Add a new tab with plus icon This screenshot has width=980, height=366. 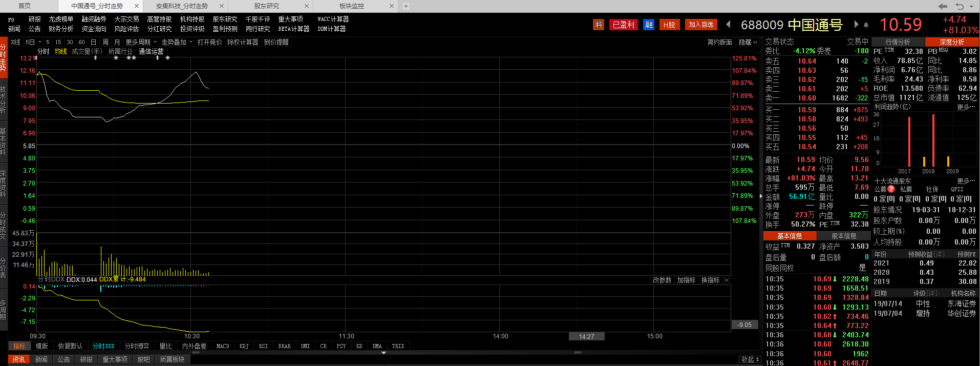coord(406,6)
